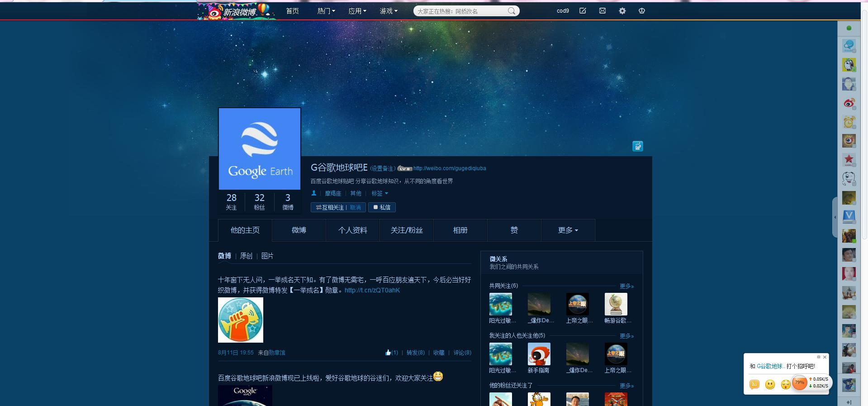Collapse the chat sidebar with side arrow
868x406 pixels.
[835, 217]
